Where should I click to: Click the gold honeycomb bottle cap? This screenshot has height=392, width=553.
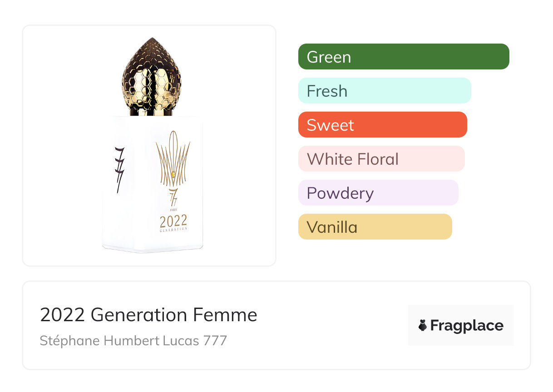tap(152, 77)
